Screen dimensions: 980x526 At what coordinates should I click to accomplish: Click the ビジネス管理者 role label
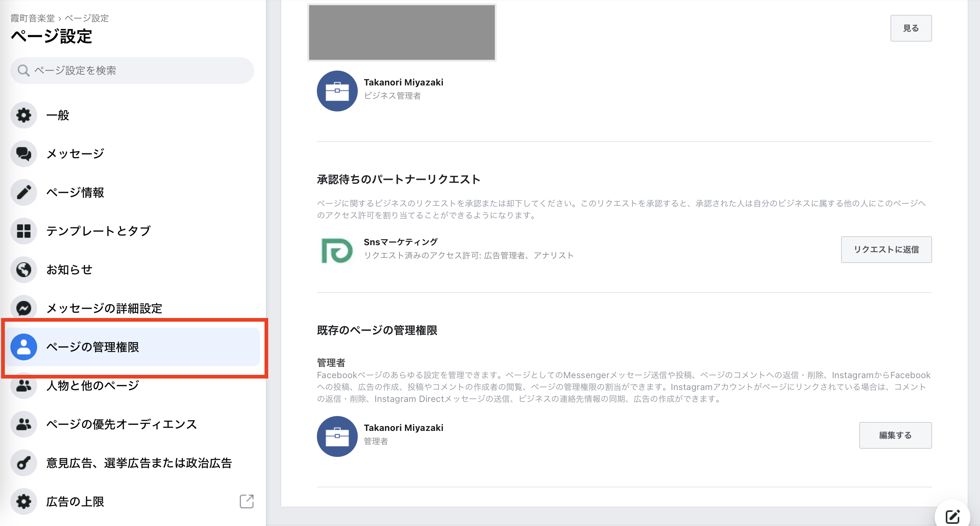click(x=392, y=95)
